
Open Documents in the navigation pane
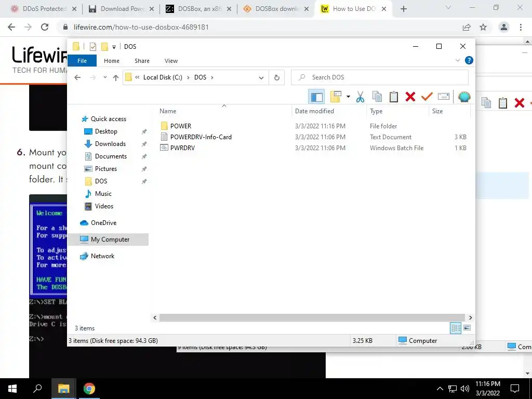[x=111, y=156]
